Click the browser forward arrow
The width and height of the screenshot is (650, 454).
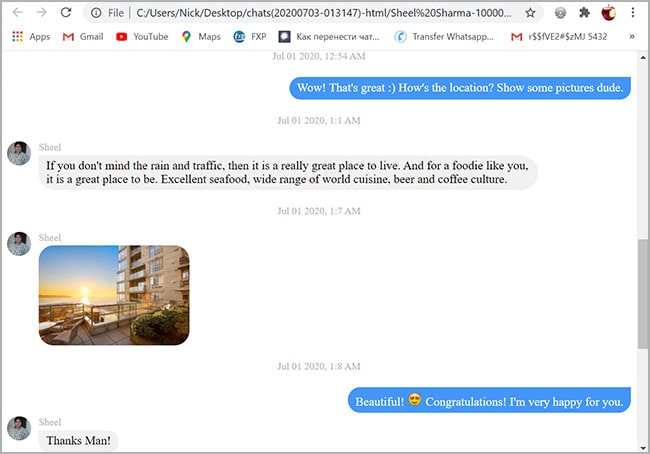pyautogui.click(x=41, y=12)
